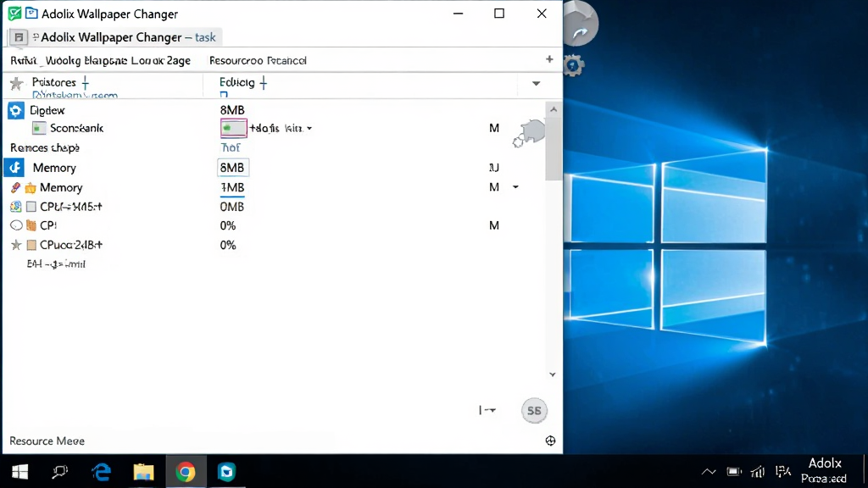The image size is (868, 488).
Task: Open the Windows Start menu
Action: pyautogui.click(x=20, y=471)
